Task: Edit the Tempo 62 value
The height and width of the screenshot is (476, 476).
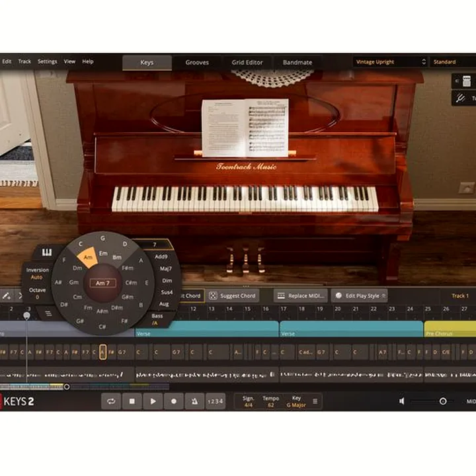Action: (x=270, y=401)
